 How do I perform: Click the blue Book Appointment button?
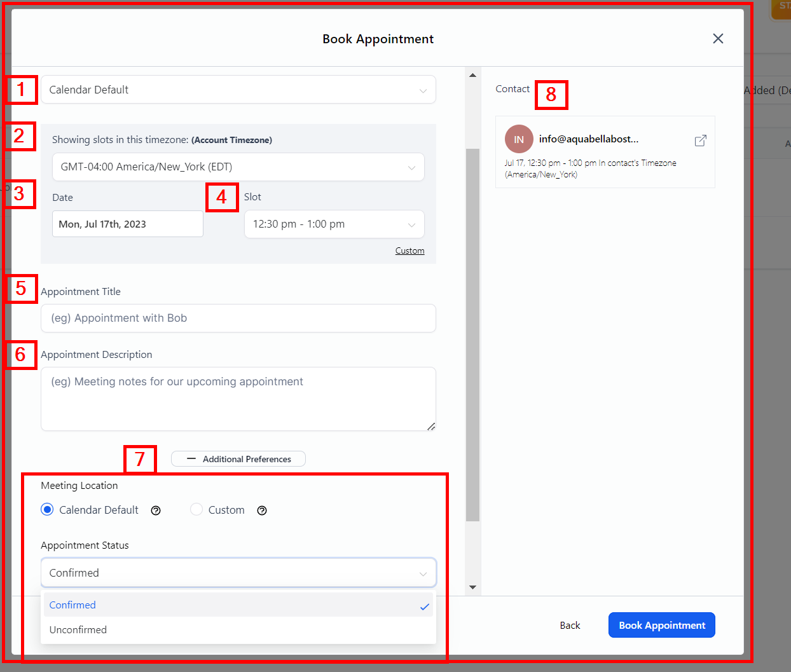(662, 625)
